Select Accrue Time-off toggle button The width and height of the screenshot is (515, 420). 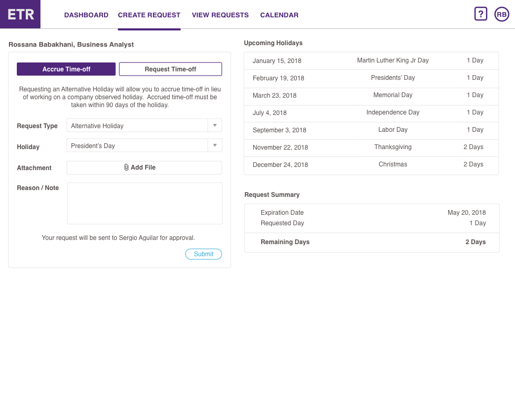66,69
